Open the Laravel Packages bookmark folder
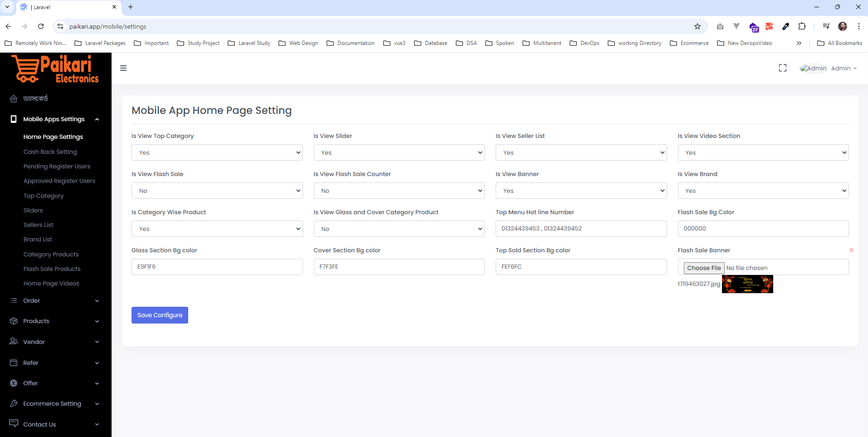The width and height of the screenshot is (868, 437). click(x=100, y=43)
